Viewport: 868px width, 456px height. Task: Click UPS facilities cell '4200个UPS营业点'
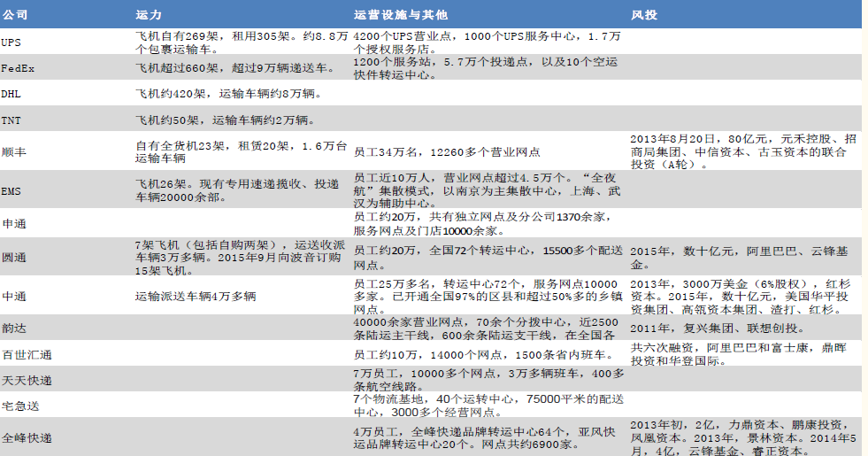pyautogui.click(x=488, y=43)
